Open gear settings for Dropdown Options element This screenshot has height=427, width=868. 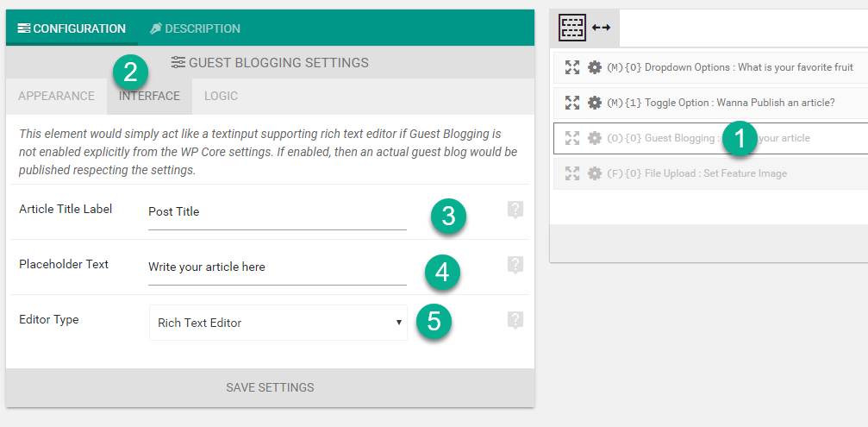(x=595, y=67)
